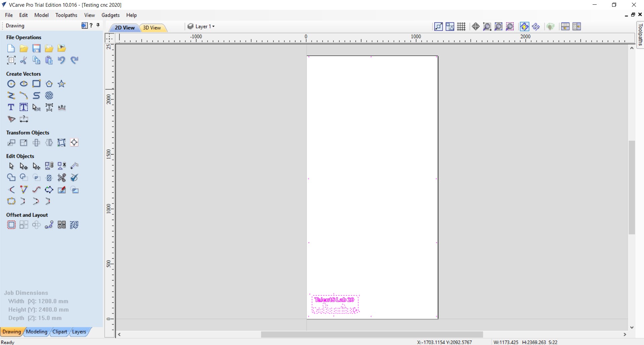Import vectors into the job
This screenshot has width=644, height=345.
coord(49,48)
